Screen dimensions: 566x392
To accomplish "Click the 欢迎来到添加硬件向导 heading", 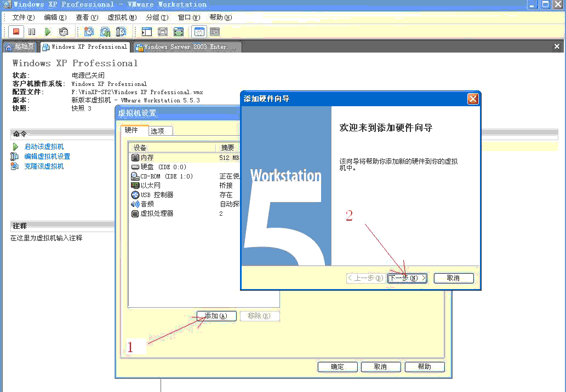I will coord(386,128).
